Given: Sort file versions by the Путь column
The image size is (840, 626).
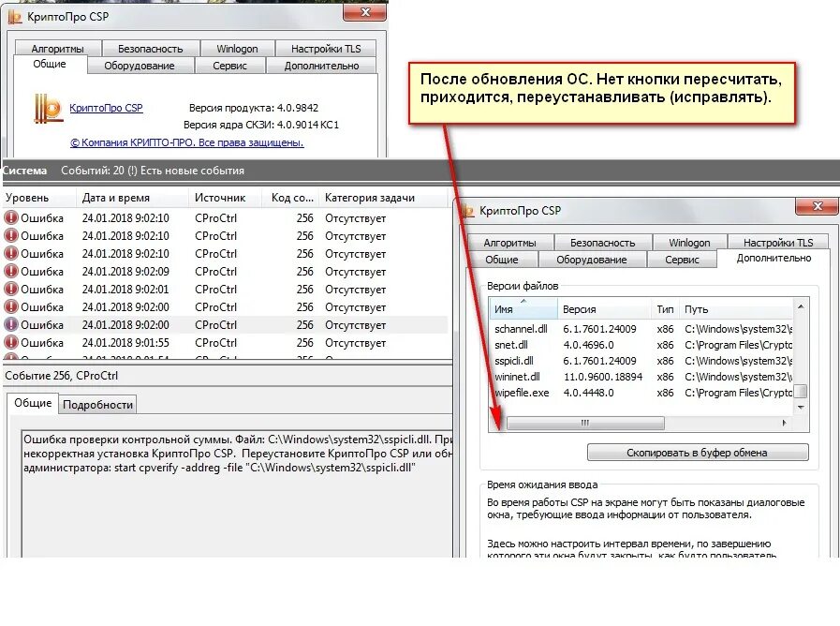Looking at the screenshot, I should point(735,309).
